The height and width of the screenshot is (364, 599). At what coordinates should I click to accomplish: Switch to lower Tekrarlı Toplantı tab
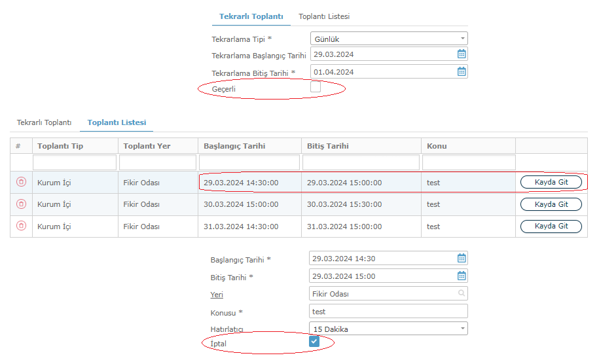tap(44, 122)
